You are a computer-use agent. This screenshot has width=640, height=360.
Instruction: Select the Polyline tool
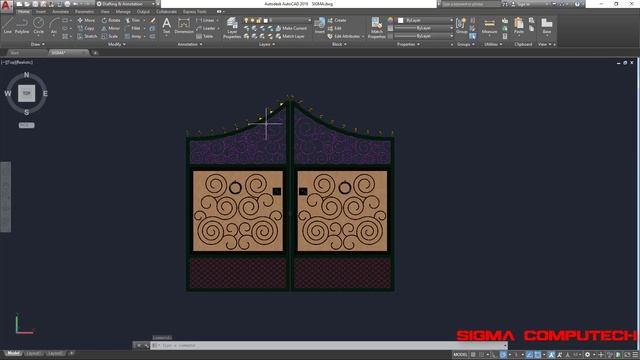[x=22, y=25]
